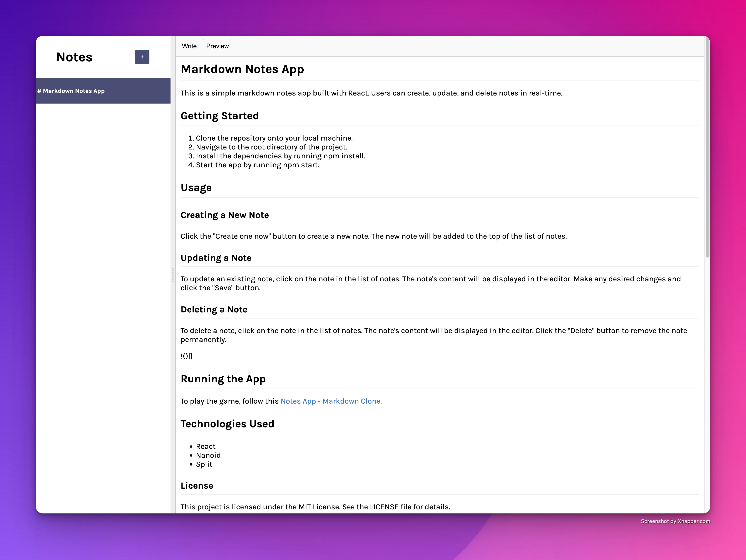
Task: Switch to the Preview tab
Action: coord(217,46)
